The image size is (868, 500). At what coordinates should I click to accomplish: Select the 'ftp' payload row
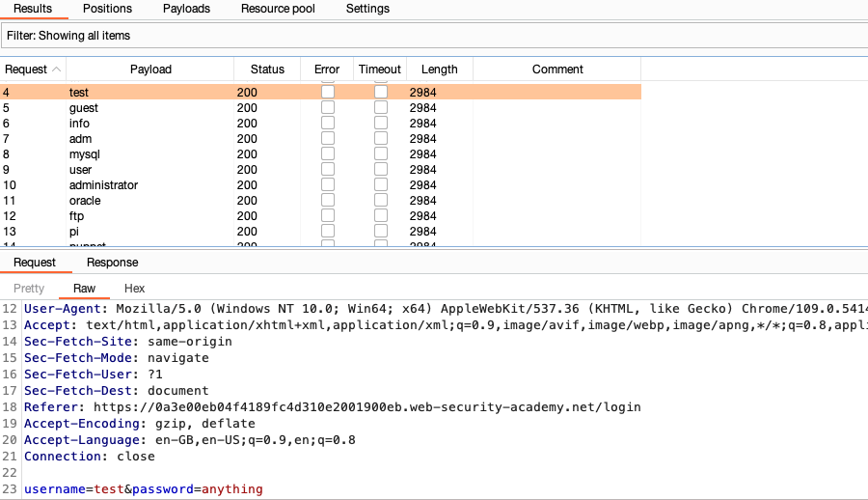point(320,216)
